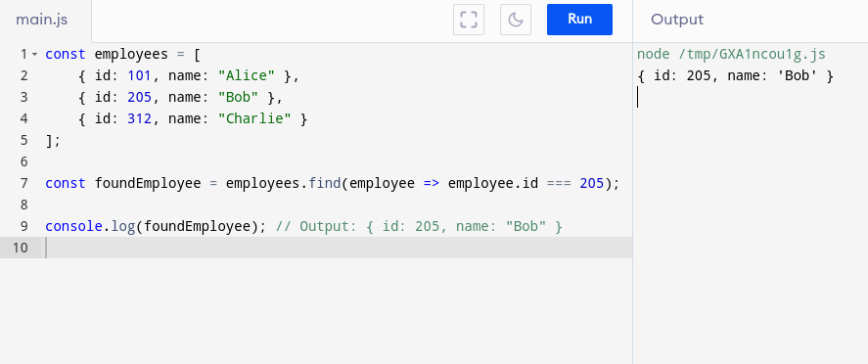This screenshot has width=868, height=364.
Task: Click line number 6 in the gutter
Action: (23, 162)
